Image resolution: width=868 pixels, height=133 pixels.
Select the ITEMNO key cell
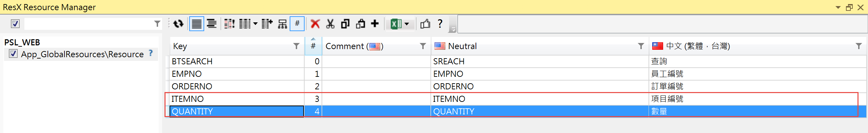coord(237,99)
